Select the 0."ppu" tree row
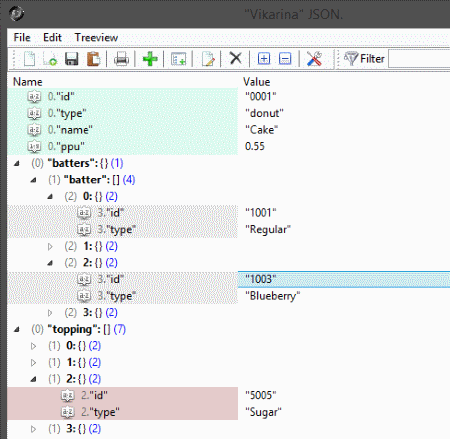The image size is (450, 439). tap(122, 146)
